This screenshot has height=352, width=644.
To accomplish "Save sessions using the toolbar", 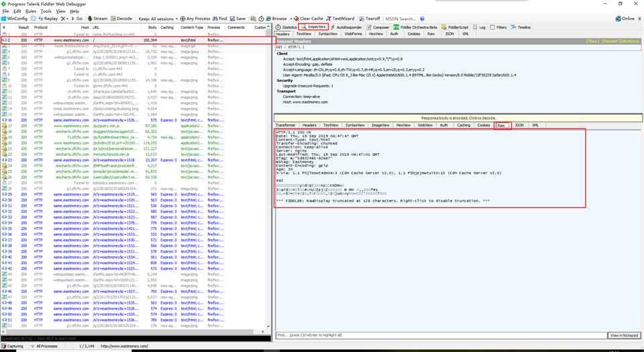I will click(x=237, y=19).
